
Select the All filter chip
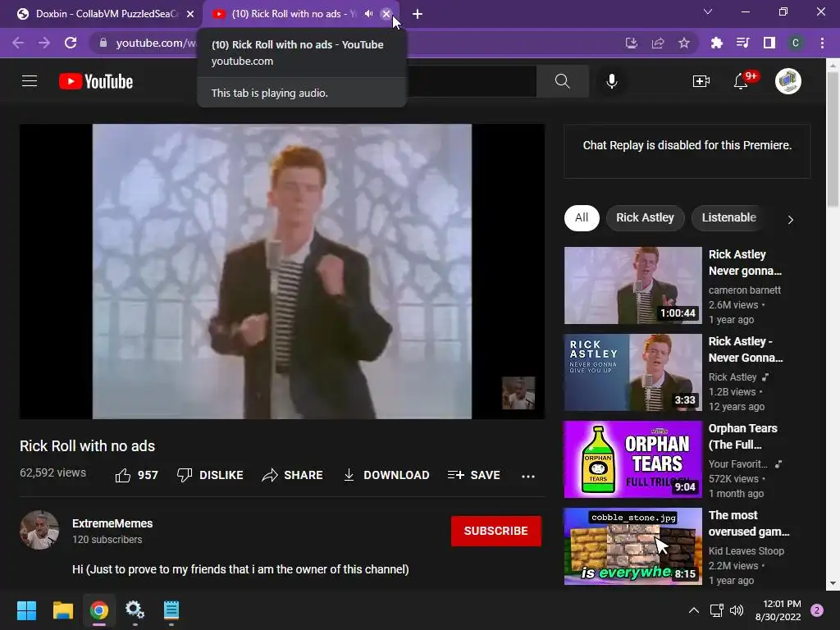point(582,217)
